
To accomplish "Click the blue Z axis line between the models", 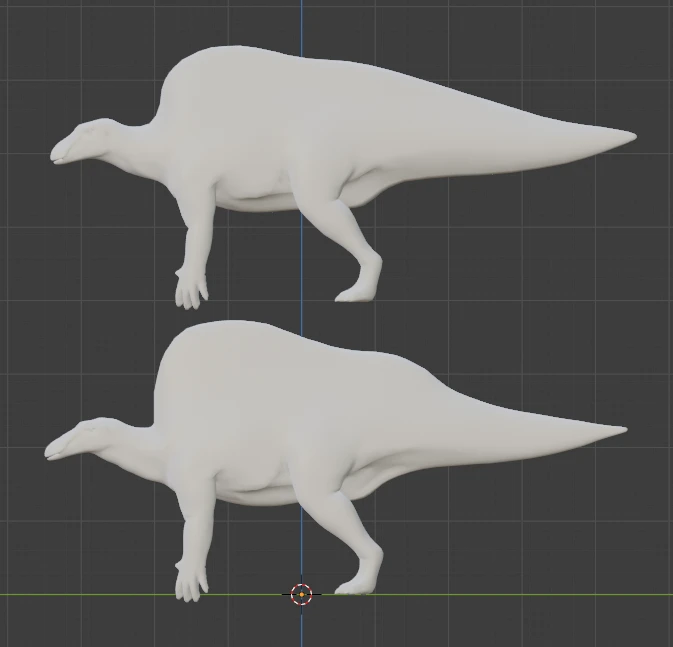I will pyautogui.click(x=301, y=310).
